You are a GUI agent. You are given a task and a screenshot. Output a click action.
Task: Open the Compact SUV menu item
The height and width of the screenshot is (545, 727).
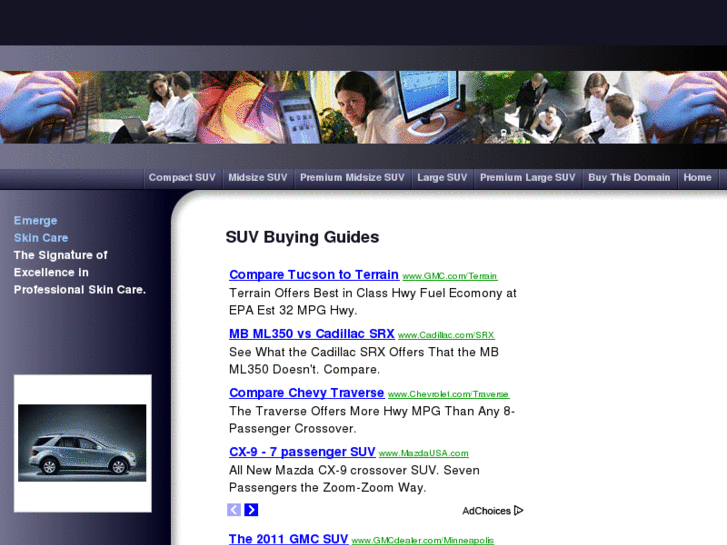182,178
